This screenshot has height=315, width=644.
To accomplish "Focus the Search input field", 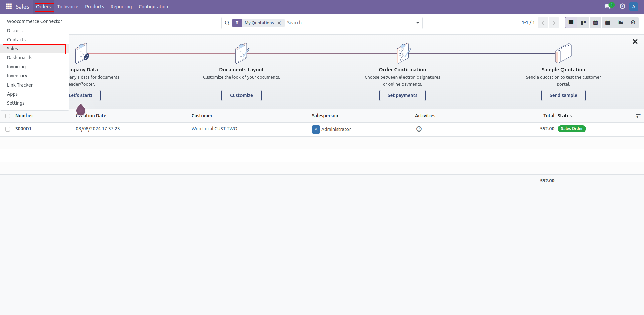I will [349, 23].
